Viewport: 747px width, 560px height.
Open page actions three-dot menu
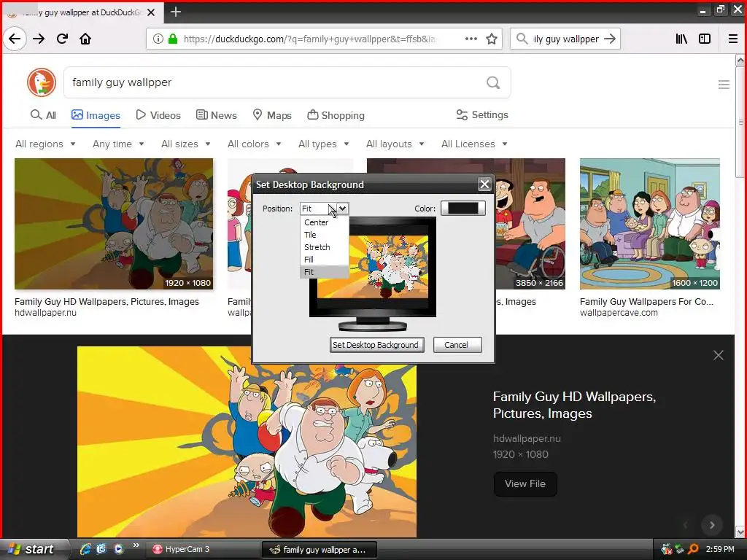[471, 39]
